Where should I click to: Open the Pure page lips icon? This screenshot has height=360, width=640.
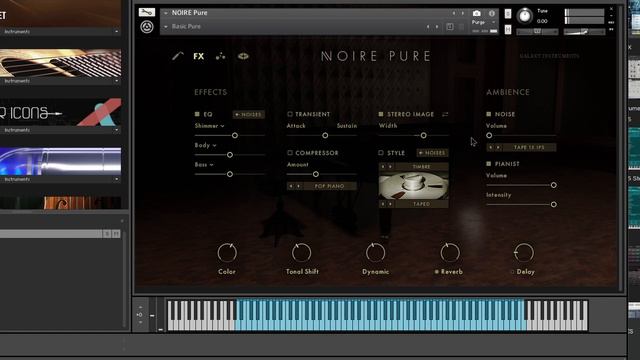pyautogui.click(x=243, y=56)
